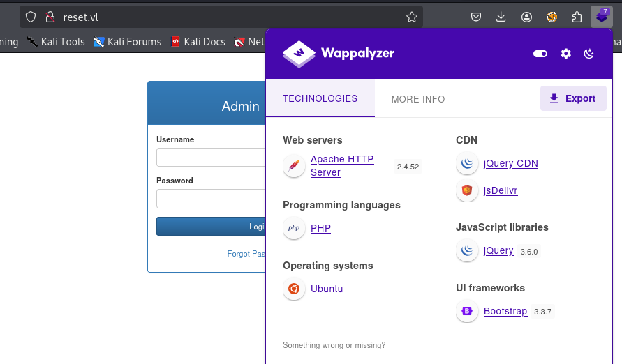Export the detected technologies
The image size is (622, 364).
click(x=572, y=98)
